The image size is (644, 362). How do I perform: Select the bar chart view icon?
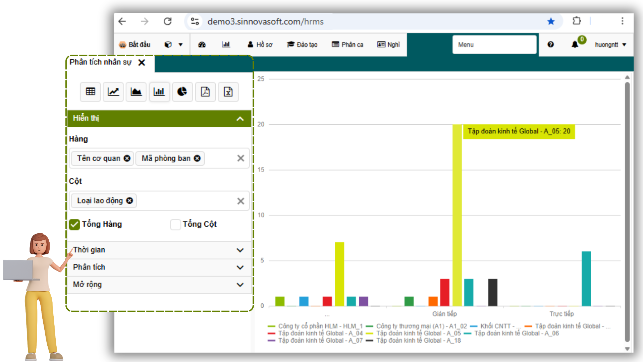159,92
